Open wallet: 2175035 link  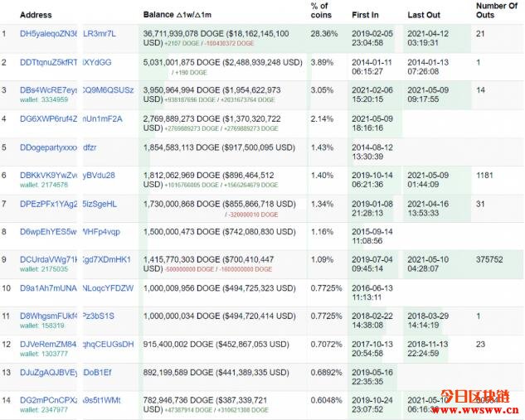coord(44,269)
